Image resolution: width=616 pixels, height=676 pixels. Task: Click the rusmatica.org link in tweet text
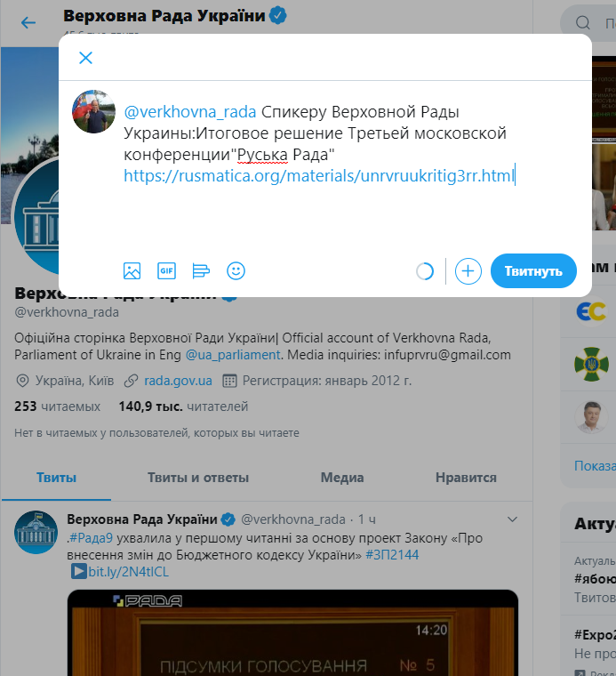point(319,176)
